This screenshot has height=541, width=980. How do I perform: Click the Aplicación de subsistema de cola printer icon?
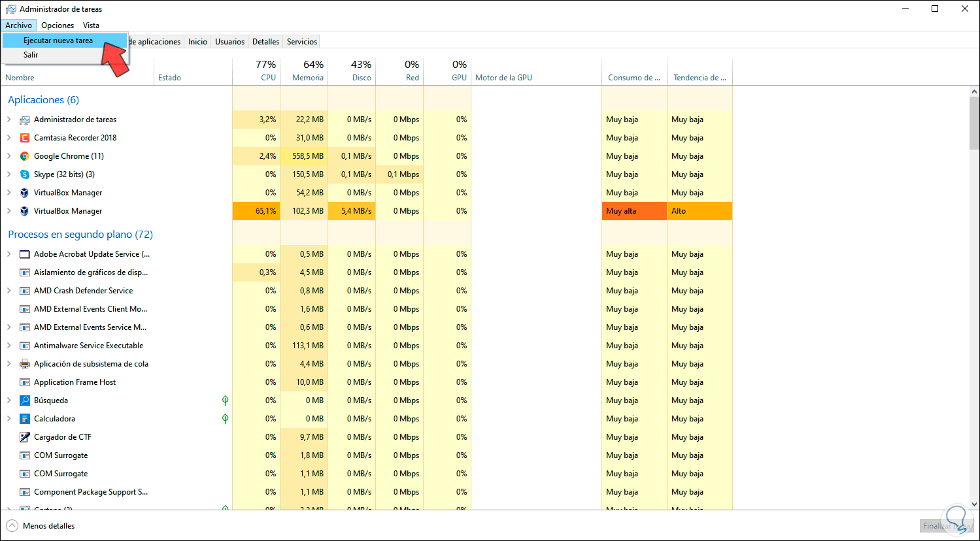click(x=25, y=364)
